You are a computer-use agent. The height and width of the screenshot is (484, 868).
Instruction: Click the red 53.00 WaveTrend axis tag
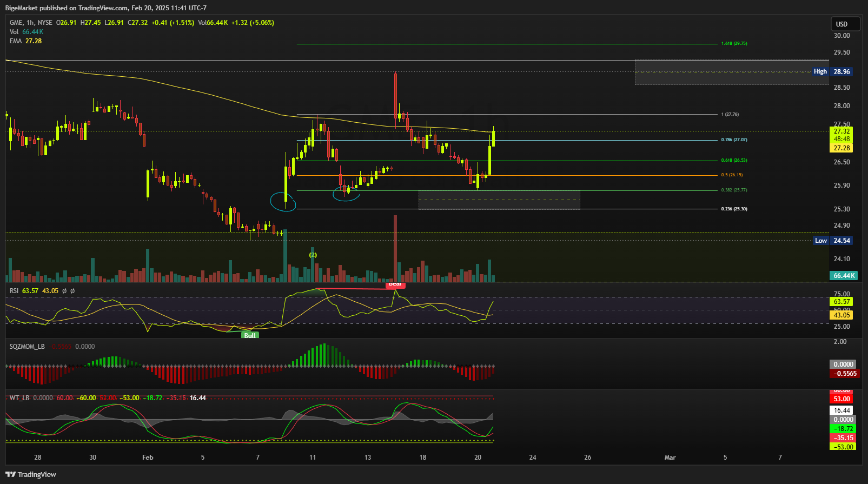[842, 399]
